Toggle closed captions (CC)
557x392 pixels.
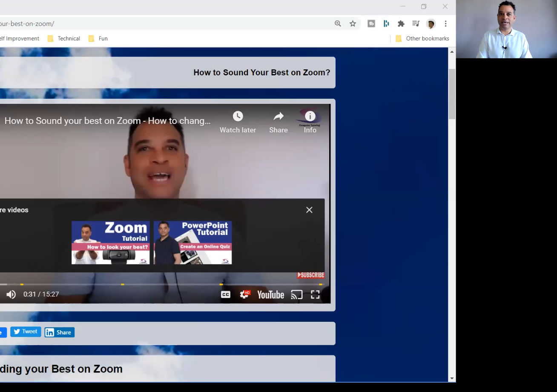226,295
